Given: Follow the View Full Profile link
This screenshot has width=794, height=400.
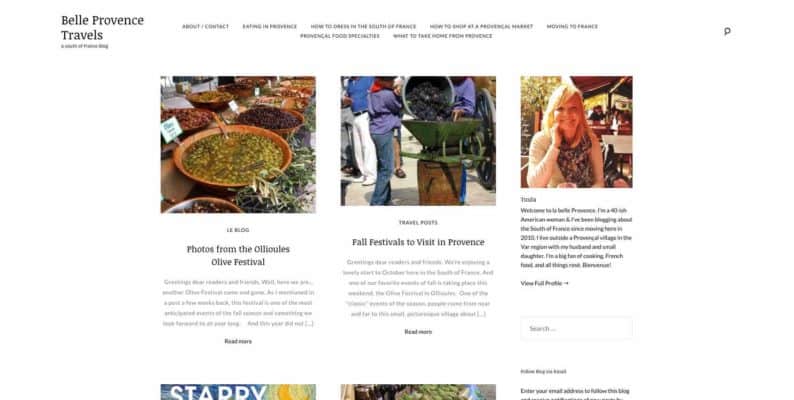Looking at the screenshot, I should pos(544,283).
